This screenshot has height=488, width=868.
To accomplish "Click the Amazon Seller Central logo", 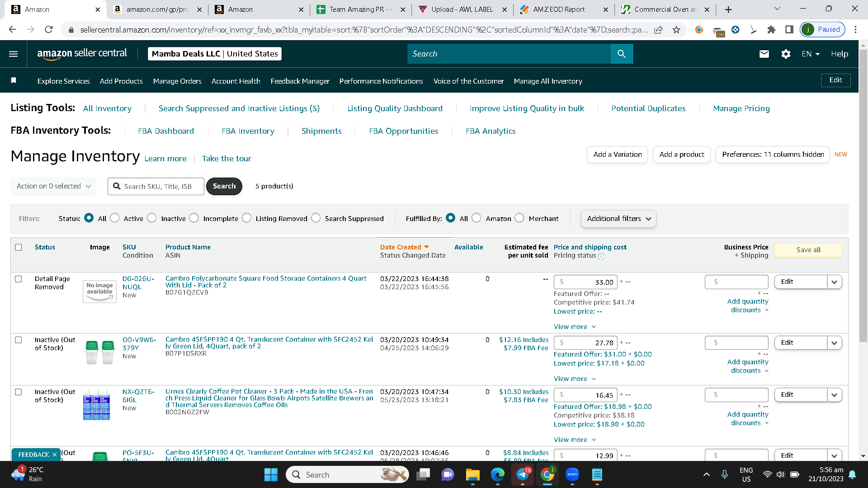I will point(82,54).
